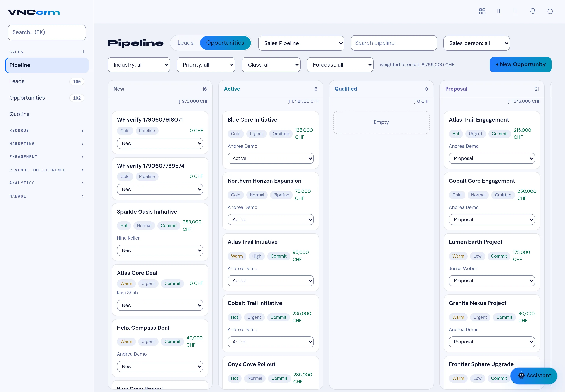Open the Sales Pipeline dropdown
565x392 pixels.
[301, 43]
